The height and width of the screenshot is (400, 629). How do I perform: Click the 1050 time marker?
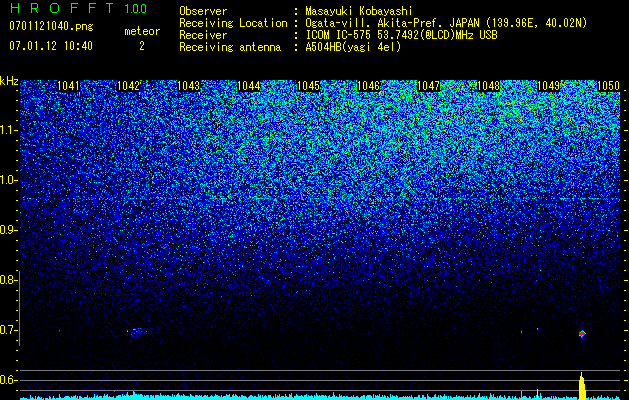coord(609,86)
